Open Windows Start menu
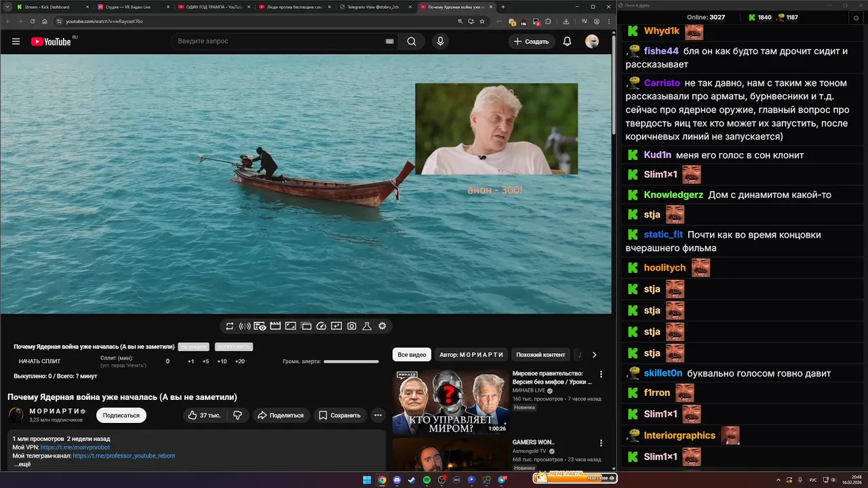The width and height of the screenshot is (868, 488). [367, 480]
